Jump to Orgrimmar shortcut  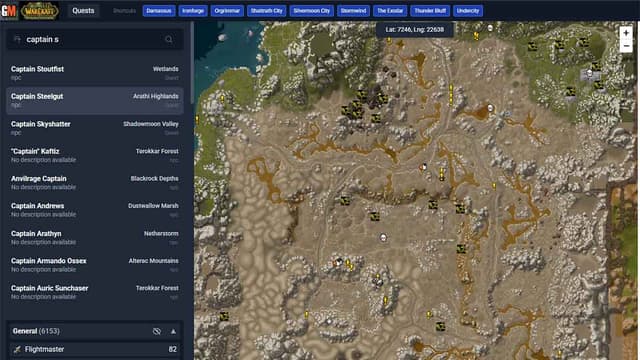pyautogui.click(x=227, y=11)
